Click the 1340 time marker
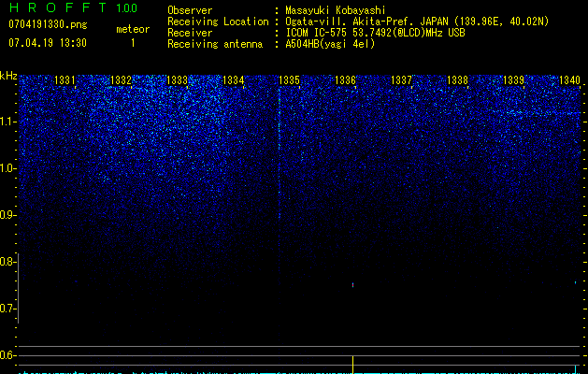Viewport: 588px width, 374px height. coord(569,80)
